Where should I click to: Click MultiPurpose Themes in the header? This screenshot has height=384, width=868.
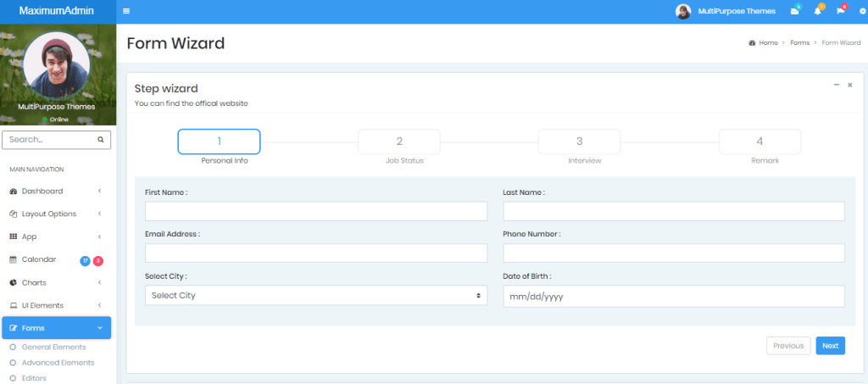737,11
